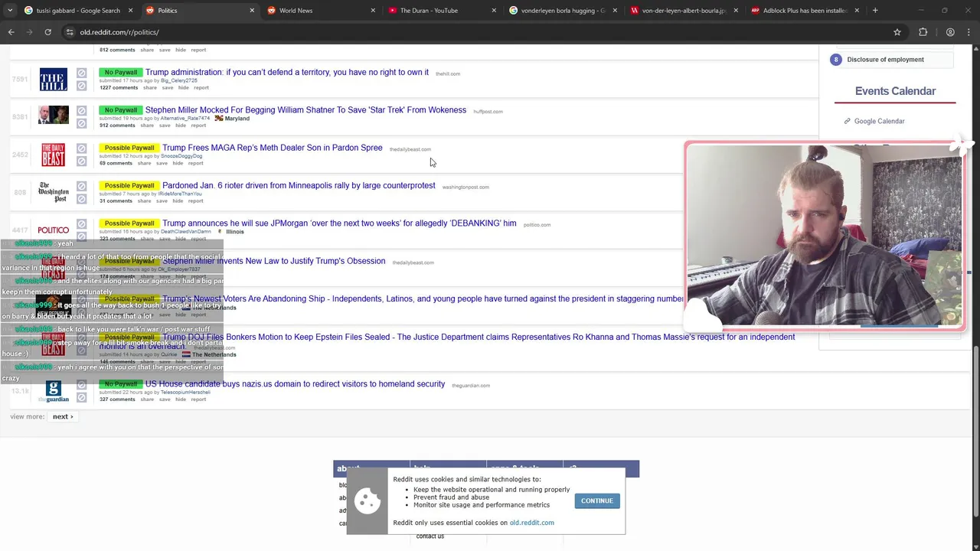Image resolution: width=980 pixels, height=551 pixels.
Task: Open 'US House candidate buys nazis.us domain' post
Action: 295,383
